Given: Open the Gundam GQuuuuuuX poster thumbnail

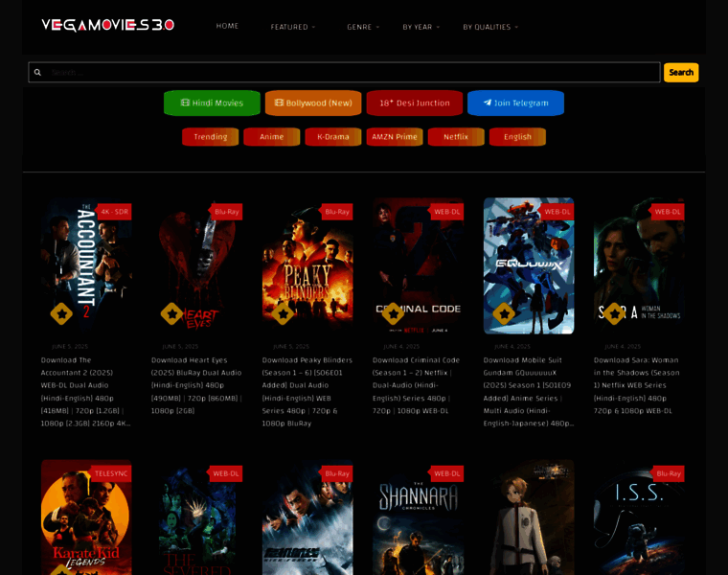Looking at the screenshot, I should click(x=529, y=265).
